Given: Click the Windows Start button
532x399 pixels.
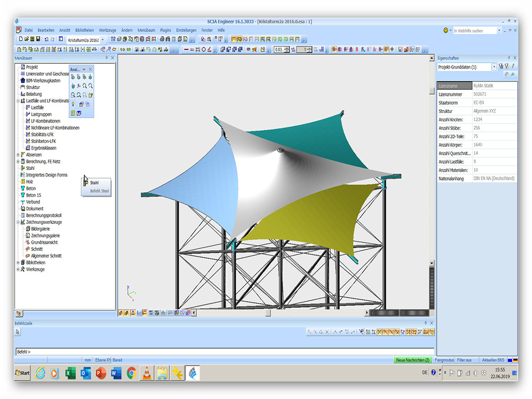Looking at the screenshot, I should pyautogui.click(x=23, y=373).
